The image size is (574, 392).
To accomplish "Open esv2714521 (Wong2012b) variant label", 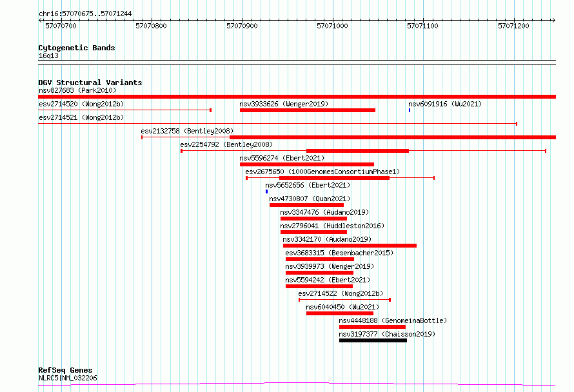I will [81, 117].
